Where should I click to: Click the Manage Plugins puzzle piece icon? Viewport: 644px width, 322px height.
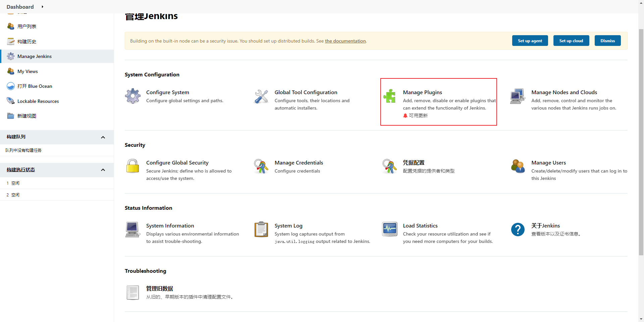click(390, 96)
